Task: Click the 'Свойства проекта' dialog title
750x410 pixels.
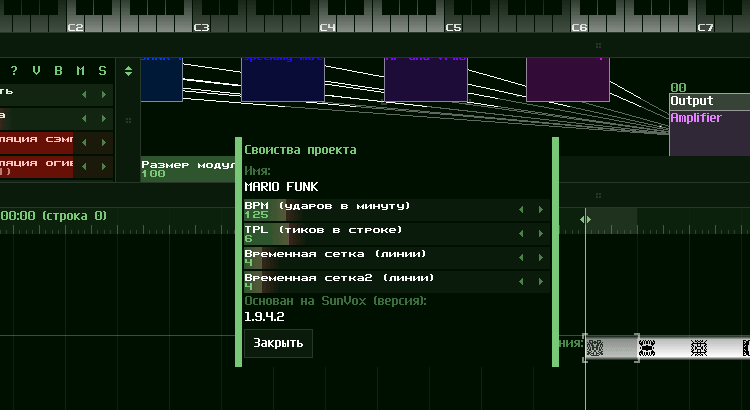Action: click(300, 150)
